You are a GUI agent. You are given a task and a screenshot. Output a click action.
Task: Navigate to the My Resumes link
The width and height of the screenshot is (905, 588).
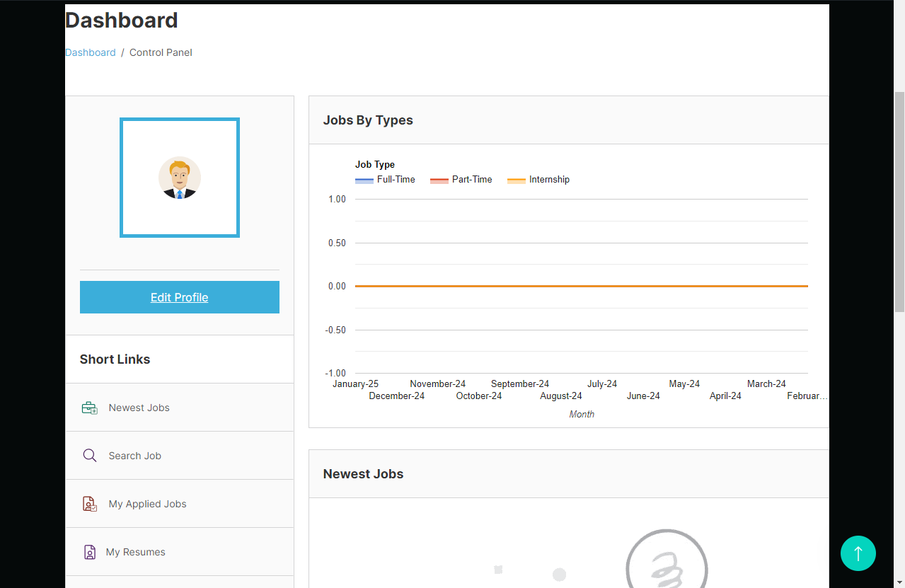[x=136, y=552]
